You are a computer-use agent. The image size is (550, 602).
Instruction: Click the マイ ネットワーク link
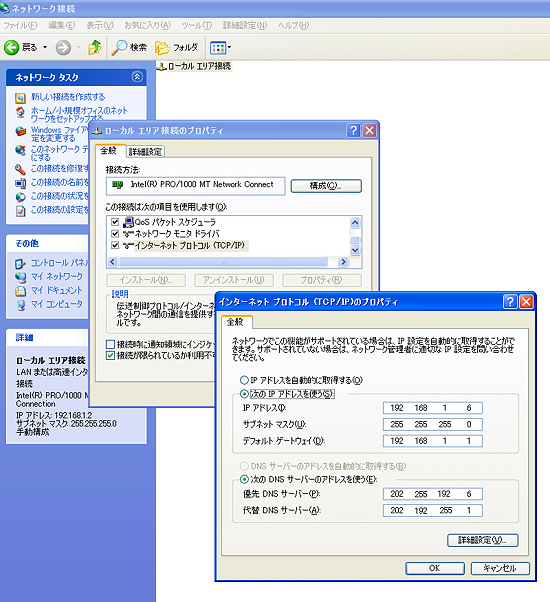(x=57, y=276)
